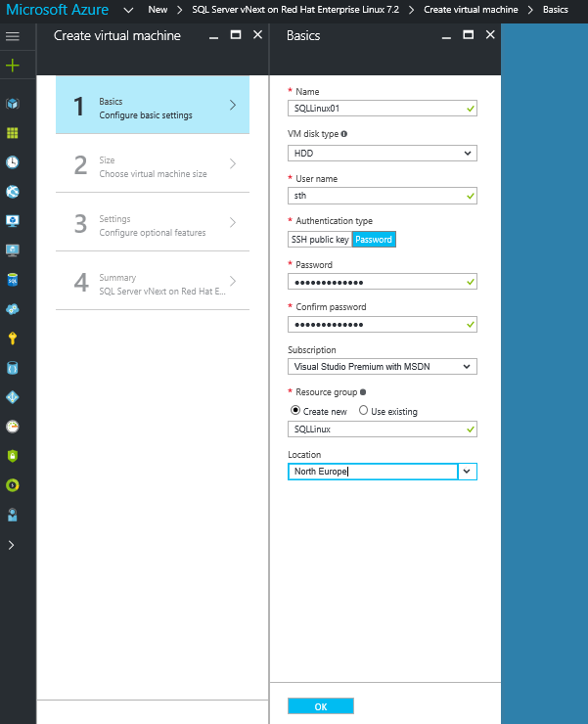
Task: Maximize the Create virtual machine blade
Action: [236, 34]
